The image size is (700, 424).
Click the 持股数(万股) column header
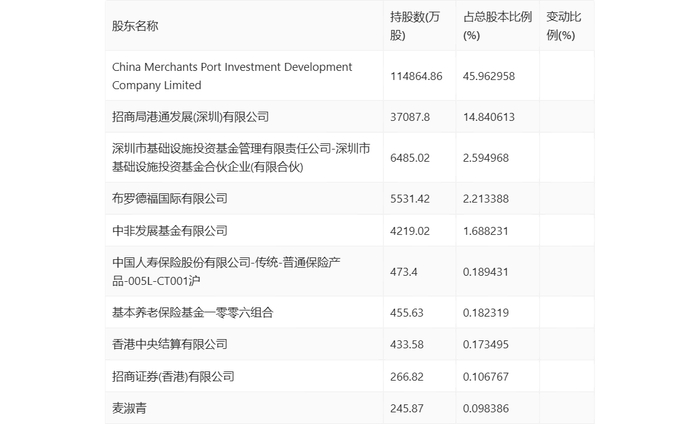click(x=415, y=26)
